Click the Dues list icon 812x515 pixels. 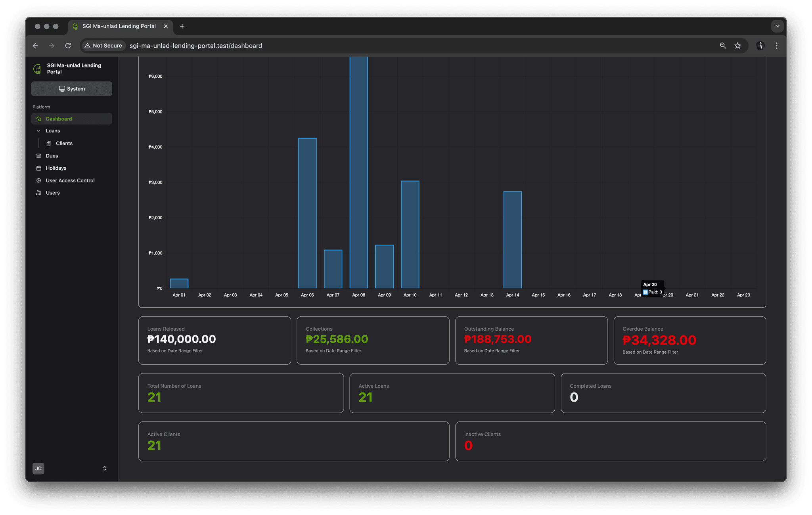pos(39,156)
